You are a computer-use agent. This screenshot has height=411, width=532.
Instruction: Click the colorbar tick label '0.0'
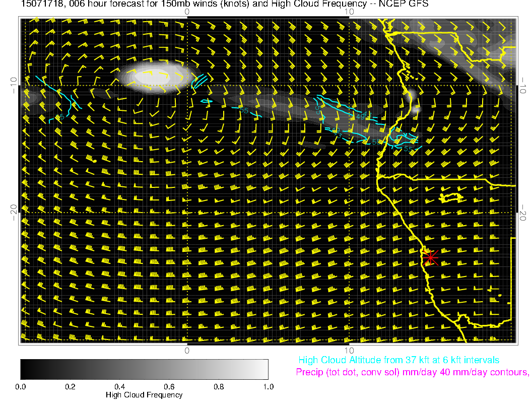(20, 387)
